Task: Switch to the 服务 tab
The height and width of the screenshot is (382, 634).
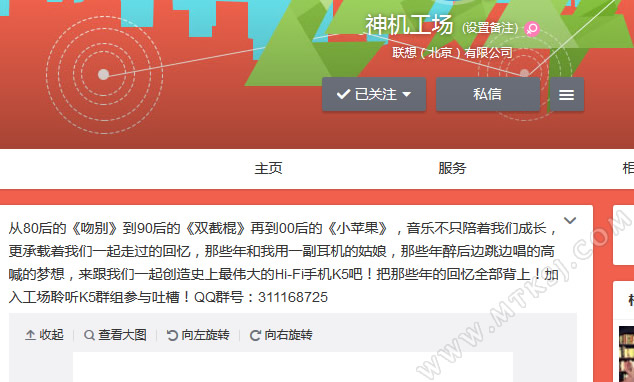Action: 452,168
